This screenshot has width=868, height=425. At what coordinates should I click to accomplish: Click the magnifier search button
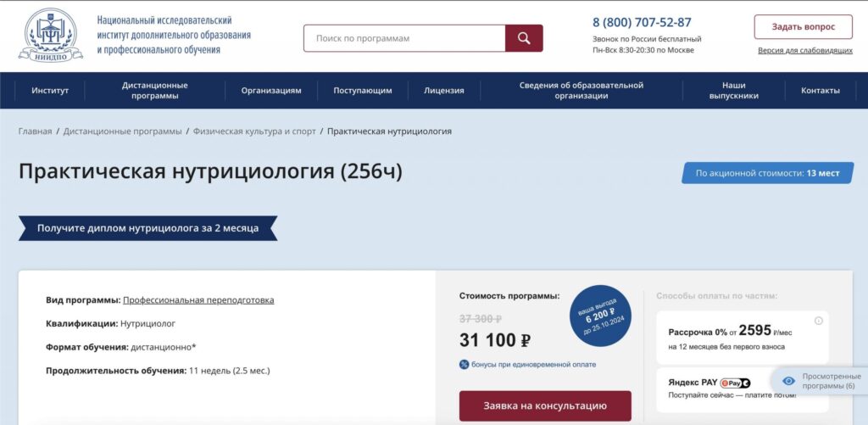[524, 38]
